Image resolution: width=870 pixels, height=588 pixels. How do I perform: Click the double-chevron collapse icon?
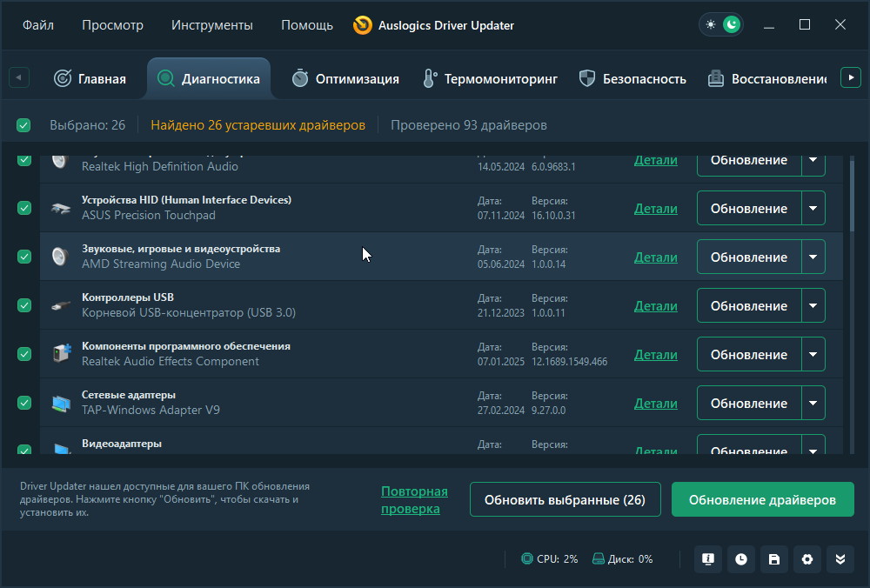tap(840, 559)
